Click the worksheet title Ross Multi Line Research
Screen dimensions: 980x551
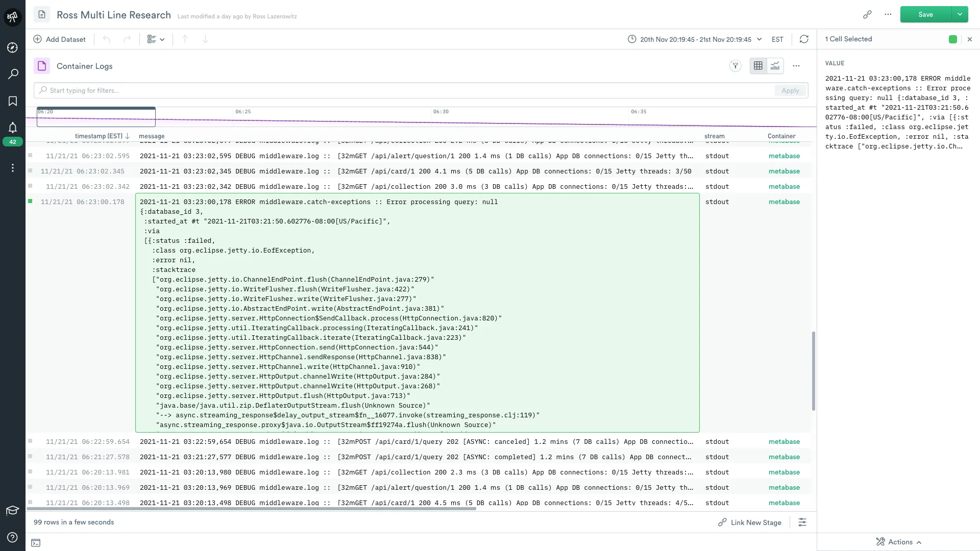click(114, 15)
